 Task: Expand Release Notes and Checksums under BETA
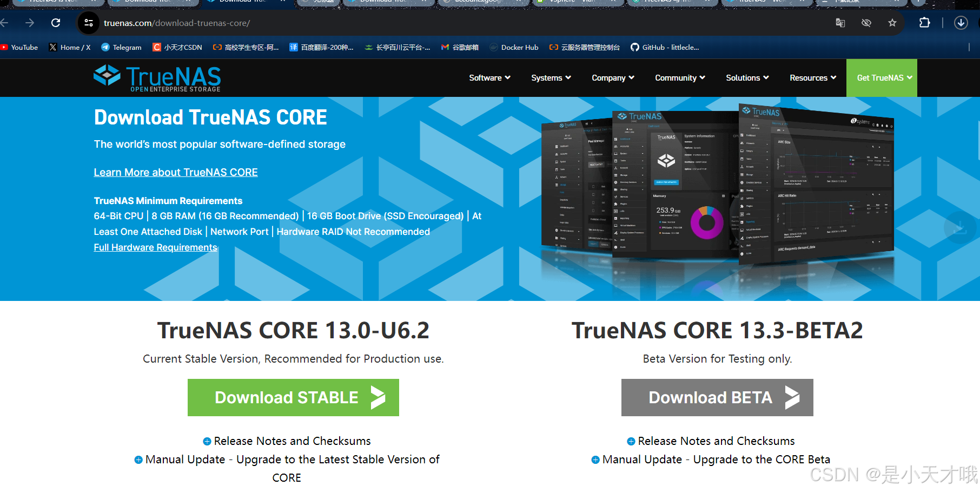click(711, 441)
